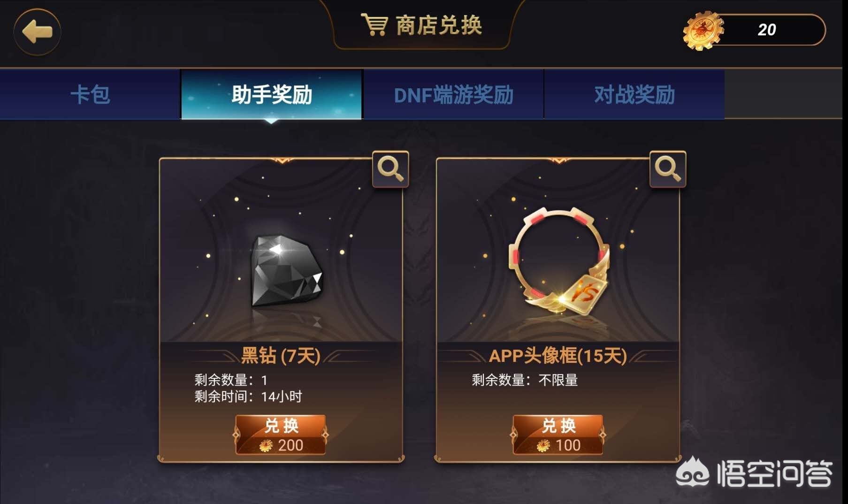Tap the gold gear currency icon
This screenshot has height=504, width=848.
703,31
